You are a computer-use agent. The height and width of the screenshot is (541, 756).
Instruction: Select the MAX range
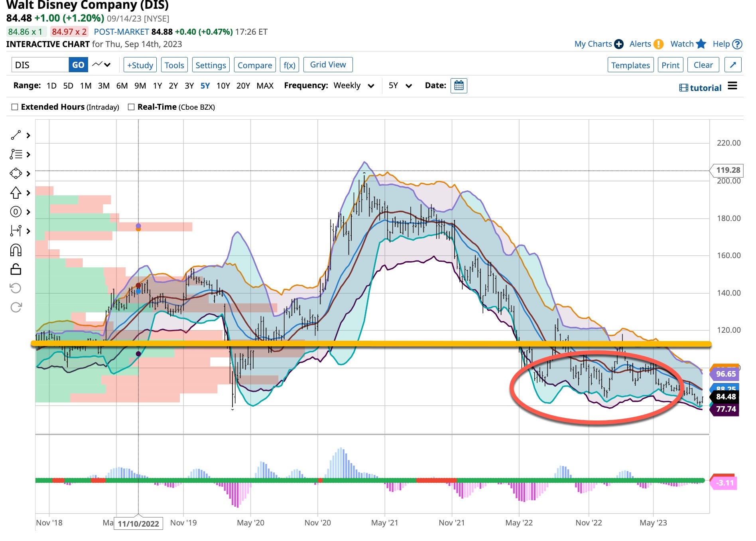pos(265,85)
